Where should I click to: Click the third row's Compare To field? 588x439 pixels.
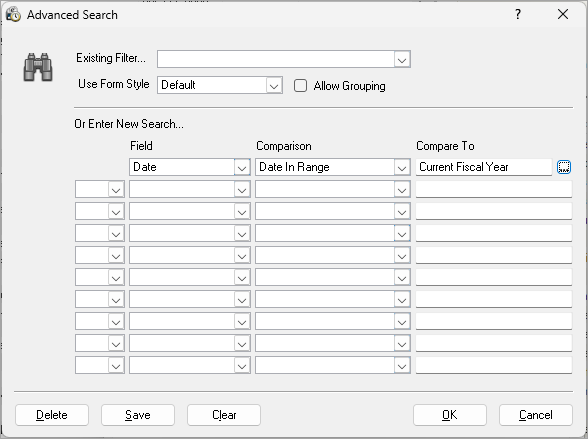494,211
